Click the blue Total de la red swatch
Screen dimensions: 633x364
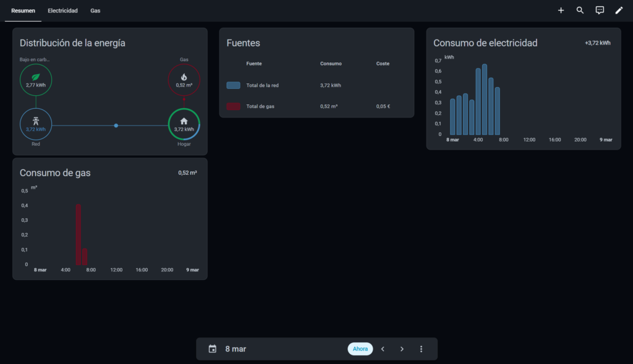click(x=233, y=85)
